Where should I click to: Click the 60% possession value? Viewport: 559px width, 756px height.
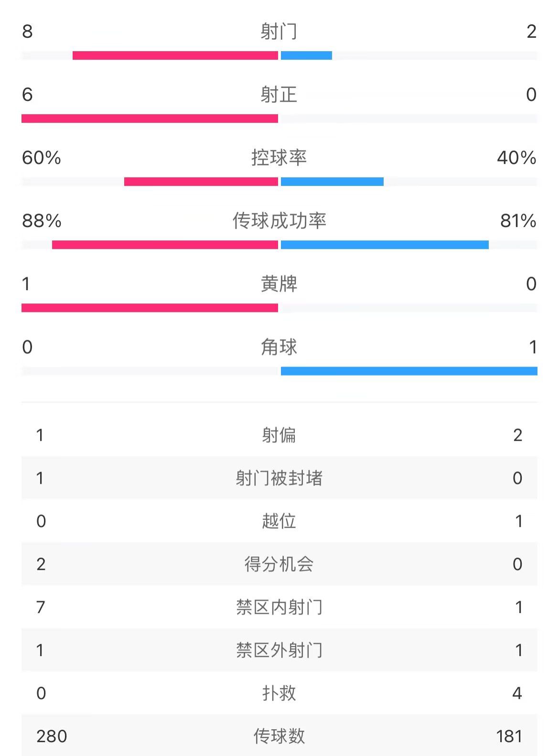point(42,158)
